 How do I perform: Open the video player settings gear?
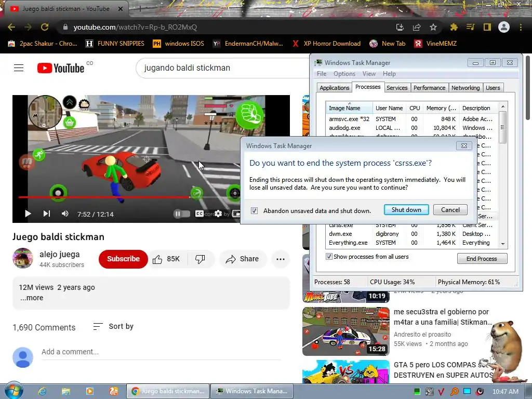(x=218, y=214)
